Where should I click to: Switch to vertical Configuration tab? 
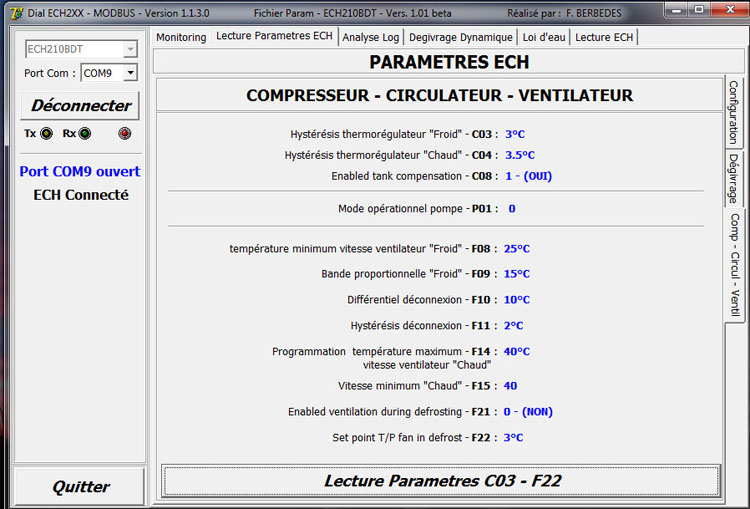[733, 112]
